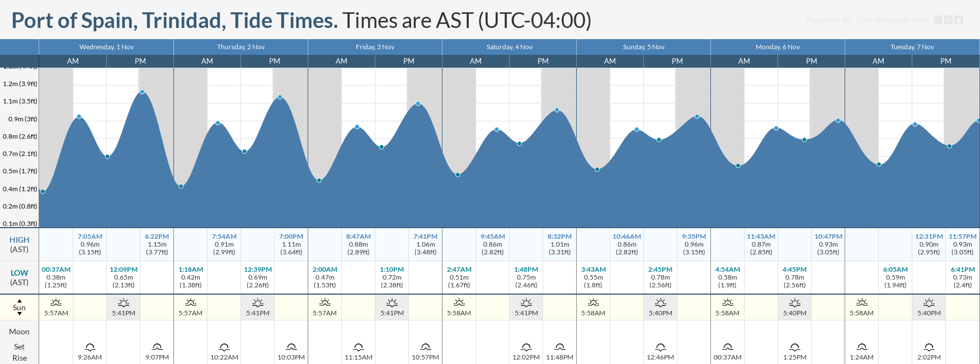
Task: Select Thursday's sunset icon above 5:41PM
Action: (257, 302)
